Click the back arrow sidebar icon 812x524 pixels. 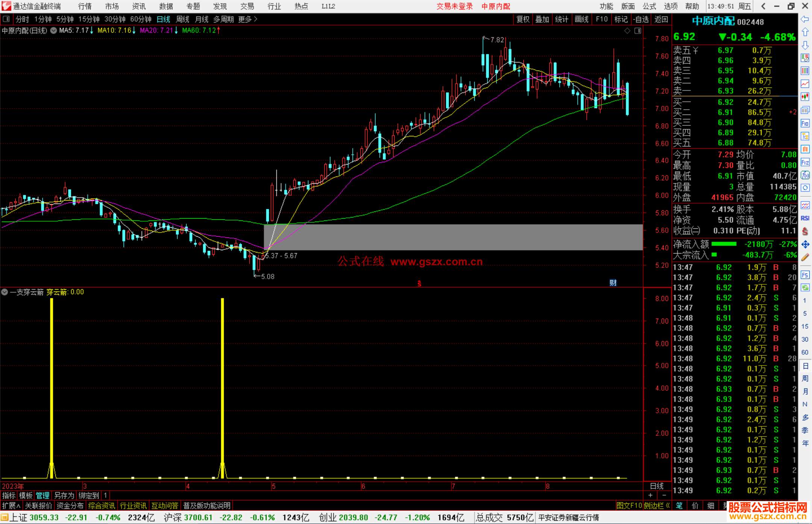(805, 19)
